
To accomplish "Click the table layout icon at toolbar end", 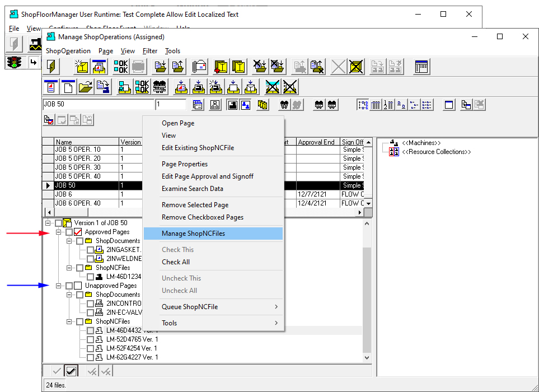I will click(x=421, y=67).
